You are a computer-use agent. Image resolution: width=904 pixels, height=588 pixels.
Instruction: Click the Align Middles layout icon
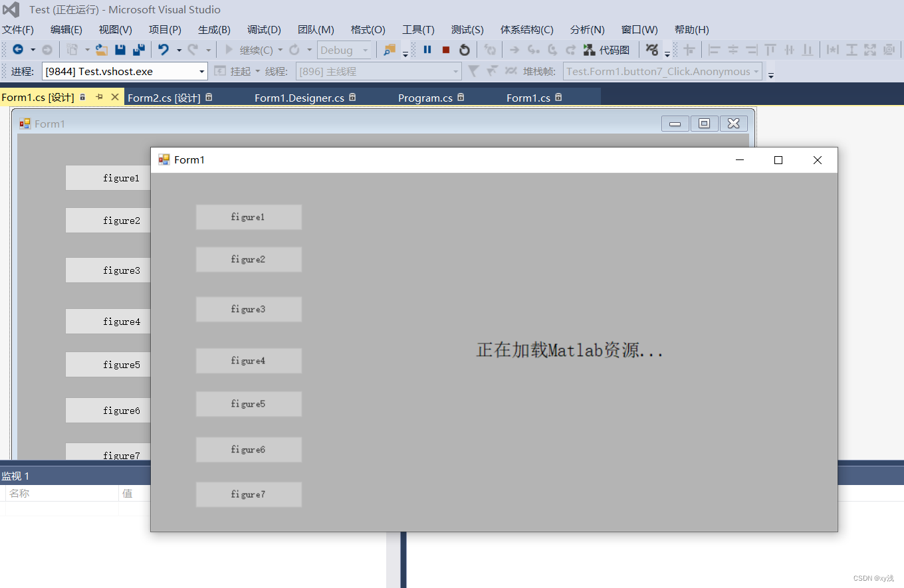pyautogui.click(x=789, y=50)
